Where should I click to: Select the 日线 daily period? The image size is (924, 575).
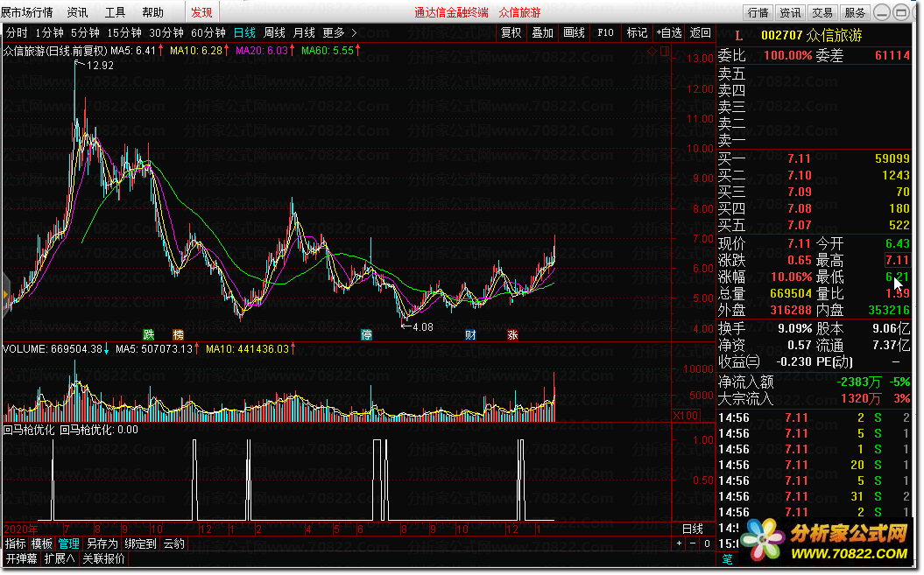pos(244,33)
